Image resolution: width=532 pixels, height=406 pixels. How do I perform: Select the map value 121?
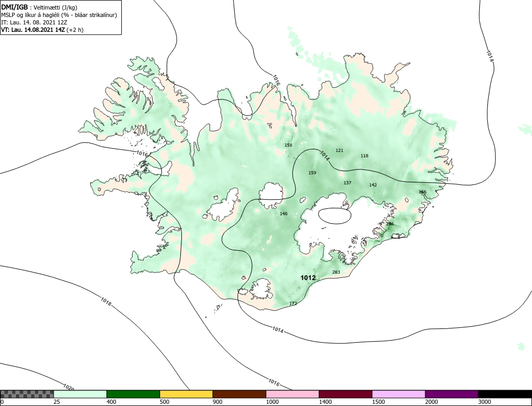tap(339, 150)
